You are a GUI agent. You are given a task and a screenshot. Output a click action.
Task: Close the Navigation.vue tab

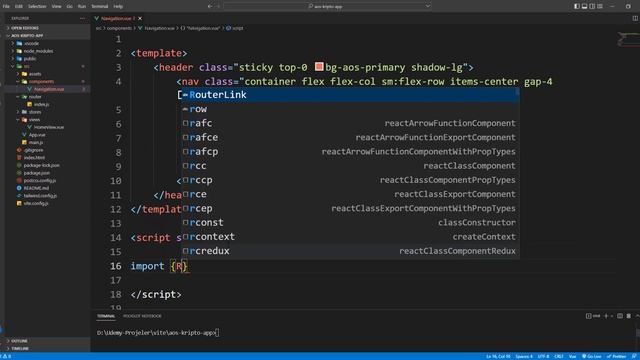pos(140,18)
